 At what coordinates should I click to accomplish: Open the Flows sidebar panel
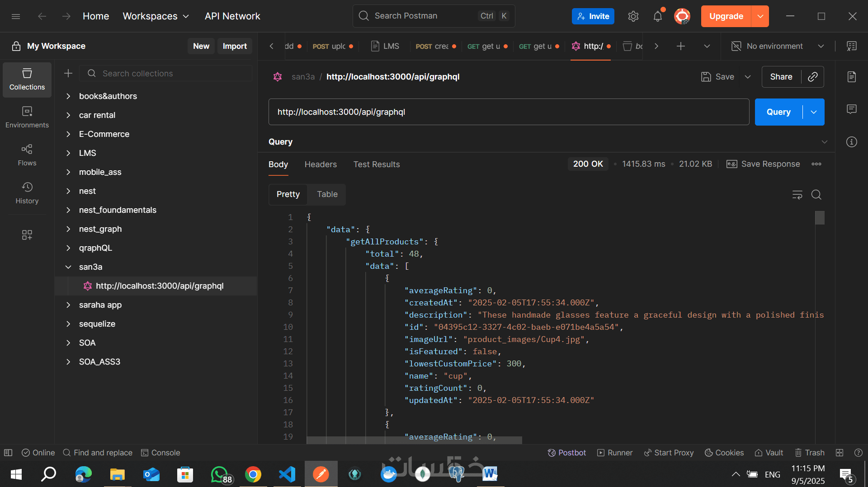[x=27, y=155]
